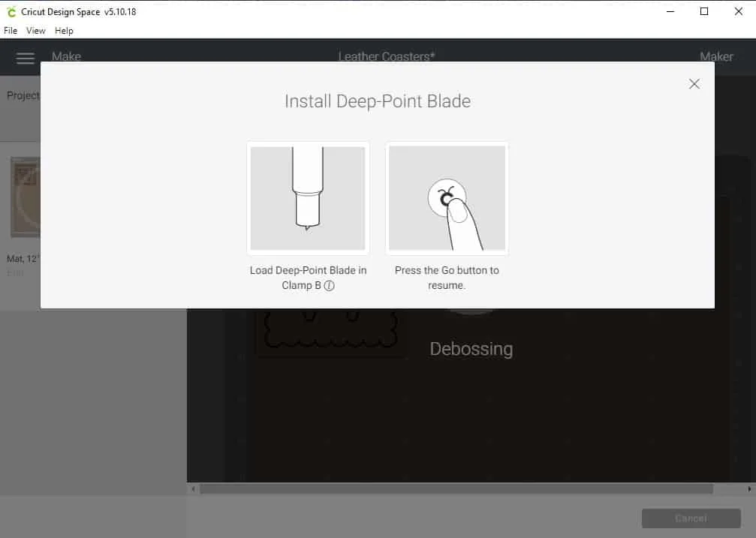Open the File menu
This screenshot has height=538, width=756.
10,30
